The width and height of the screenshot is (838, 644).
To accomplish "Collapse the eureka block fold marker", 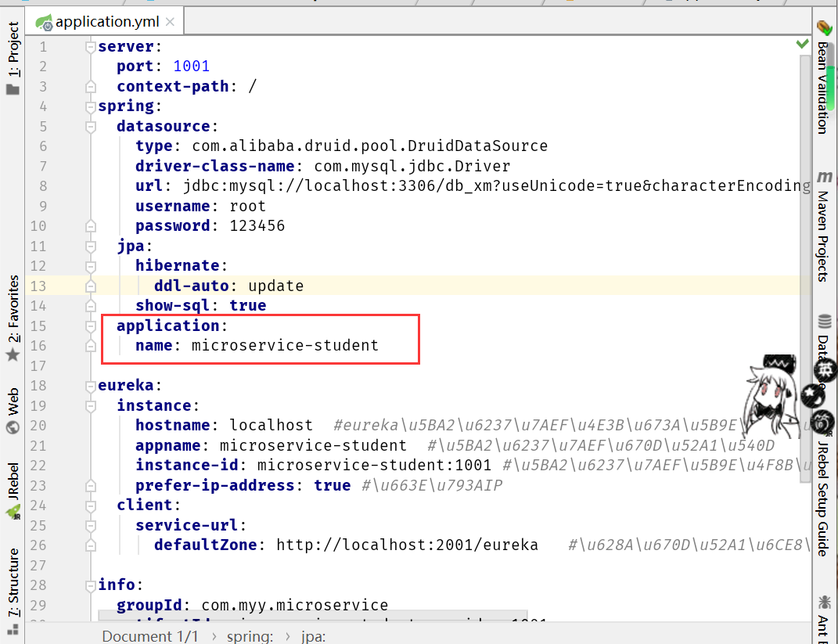I will click(90, 386).
